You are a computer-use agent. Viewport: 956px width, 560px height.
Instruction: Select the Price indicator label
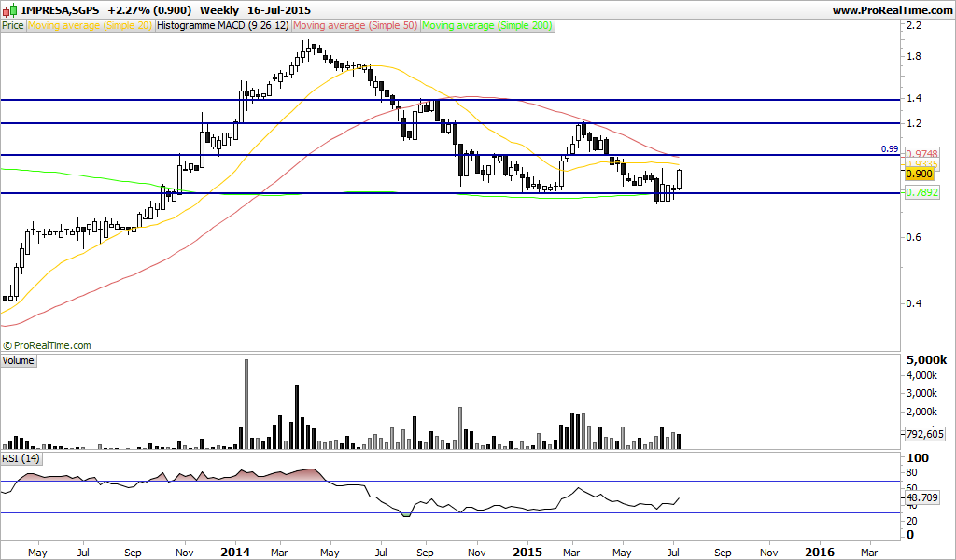pyautogui.click(x=13, y=25)
